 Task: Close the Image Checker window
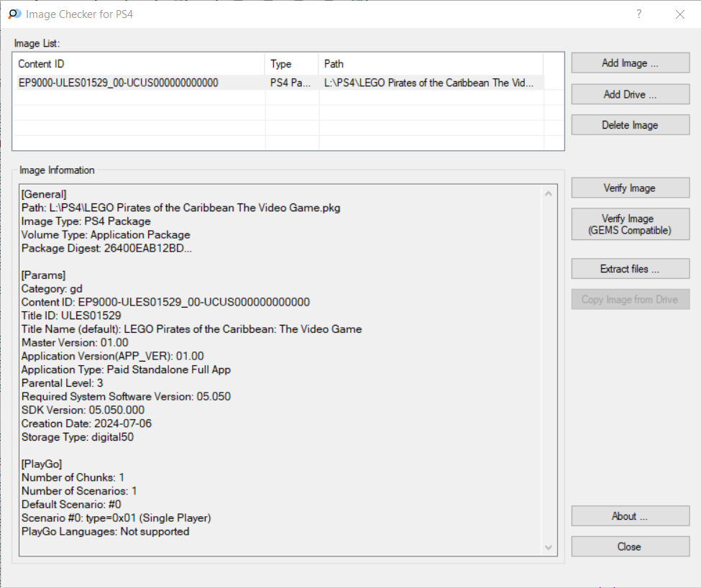(680, 14)
